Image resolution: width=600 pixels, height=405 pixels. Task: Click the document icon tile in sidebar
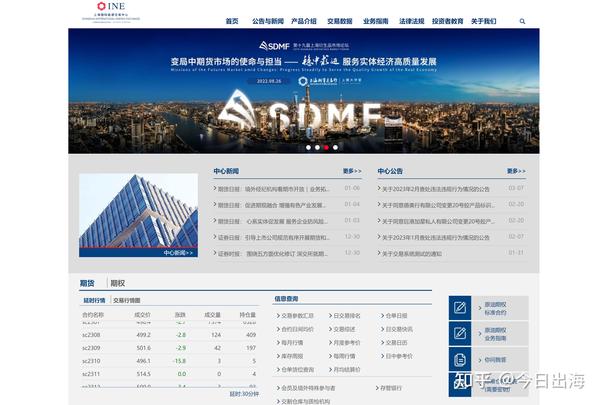click(x=460, y=360)
